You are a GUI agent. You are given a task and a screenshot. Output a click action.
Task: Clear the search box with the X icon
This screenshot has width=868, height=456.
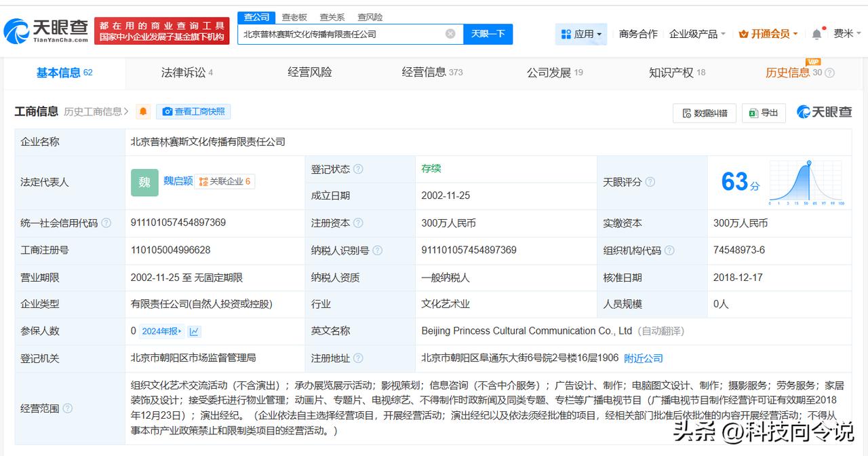click(x=450, y=34)
